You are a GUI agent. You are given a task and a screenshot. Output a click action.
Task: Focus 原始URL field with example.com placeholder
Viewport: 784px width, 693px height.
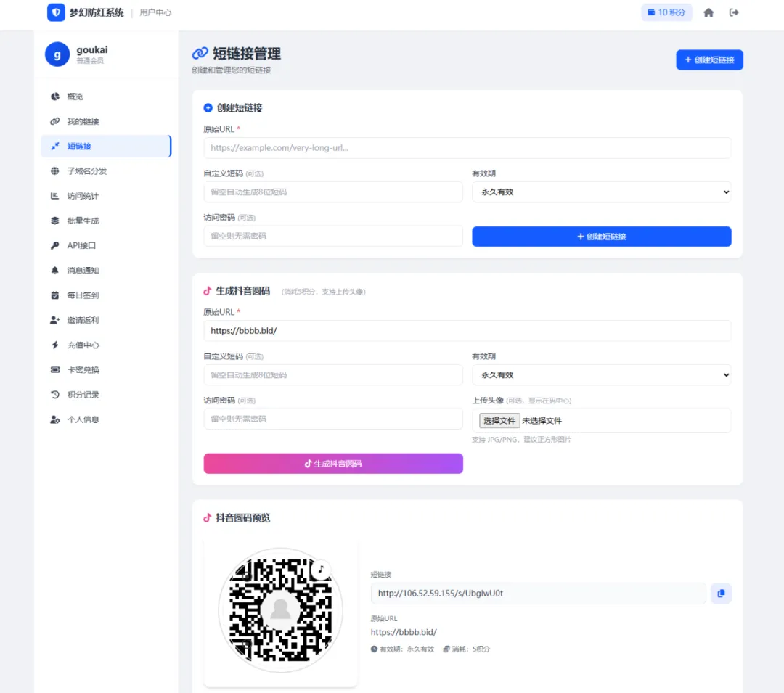pyautogui.click(x=467, y=148)
